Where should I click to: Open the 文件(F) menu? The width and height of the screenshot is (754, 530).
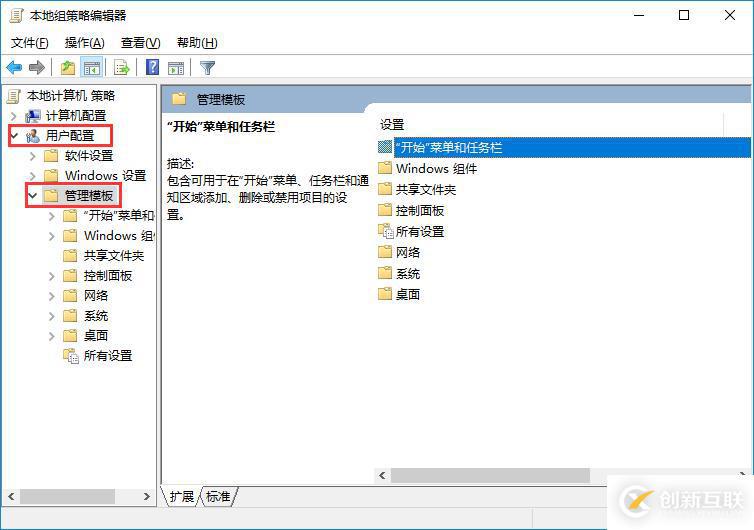coord(30,43)
